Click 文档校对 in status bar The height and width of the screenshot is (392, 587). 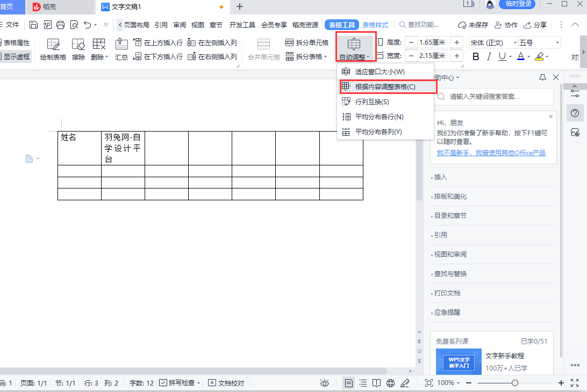[x=226, y=383]
